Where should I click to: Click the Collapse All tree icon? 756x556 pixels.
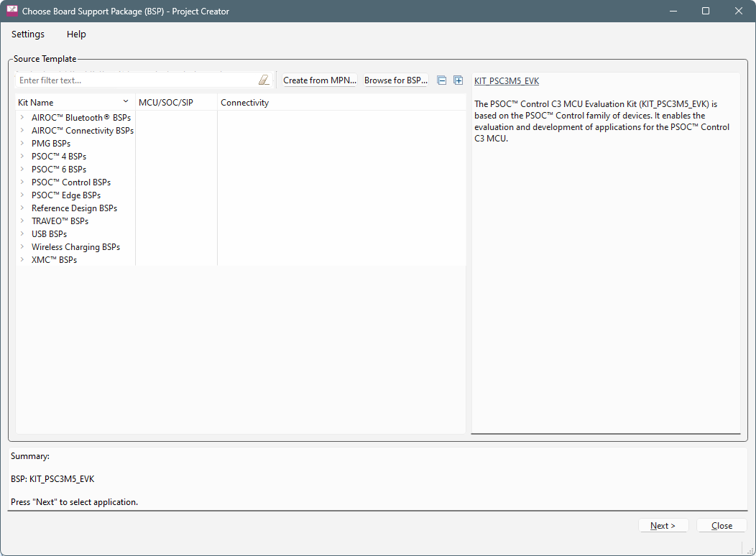(442, 80)
